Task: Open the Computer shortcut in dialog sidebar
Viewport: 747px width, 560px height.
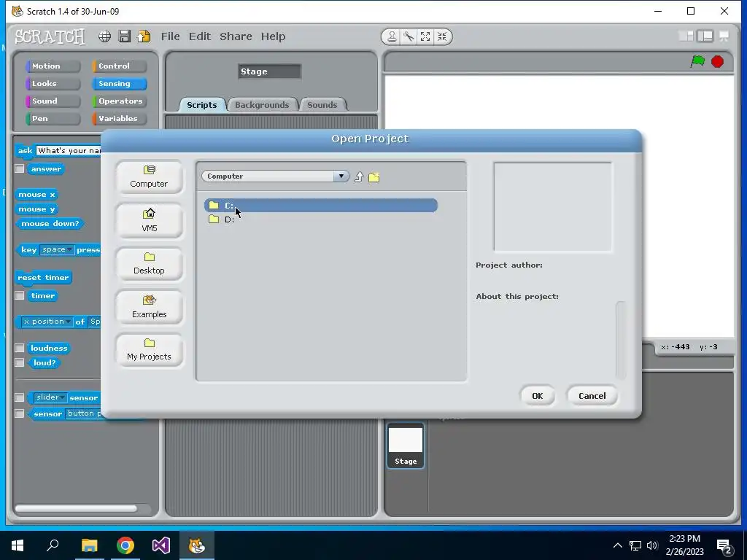Action: click(x=149, y=177)
